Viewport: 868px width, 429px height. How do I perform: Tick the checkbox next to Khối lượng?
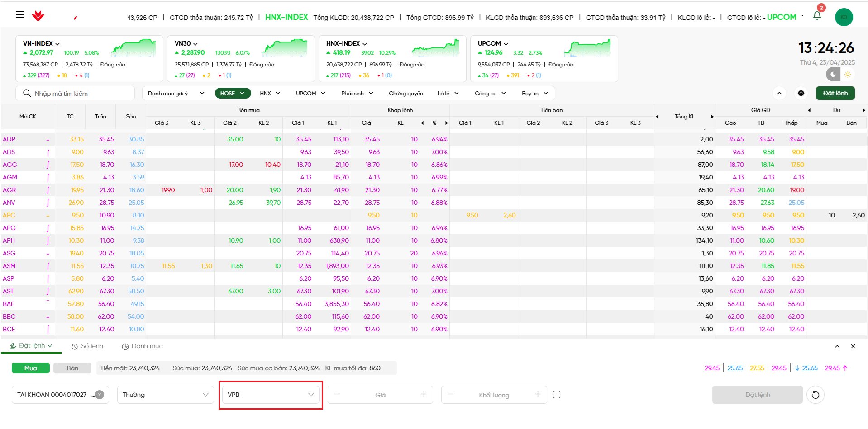(x=557, y=395)
